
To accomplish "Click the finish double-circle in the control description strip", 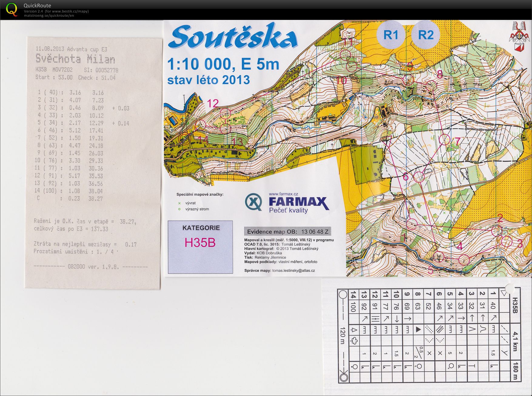I will (343, 378).
